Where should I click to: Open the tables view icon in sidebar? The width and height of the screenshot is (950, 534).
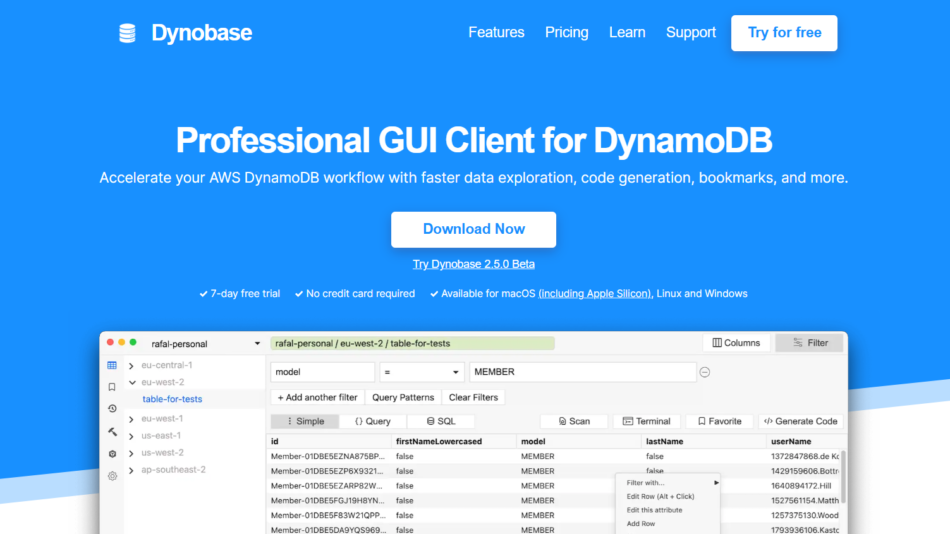[112, 365]
